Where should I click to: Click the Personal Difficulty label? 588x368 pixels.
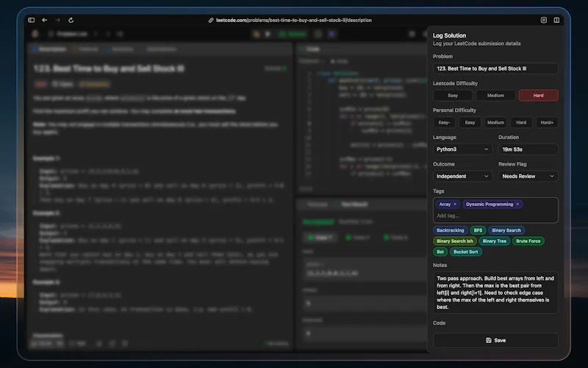click(454, 110)
